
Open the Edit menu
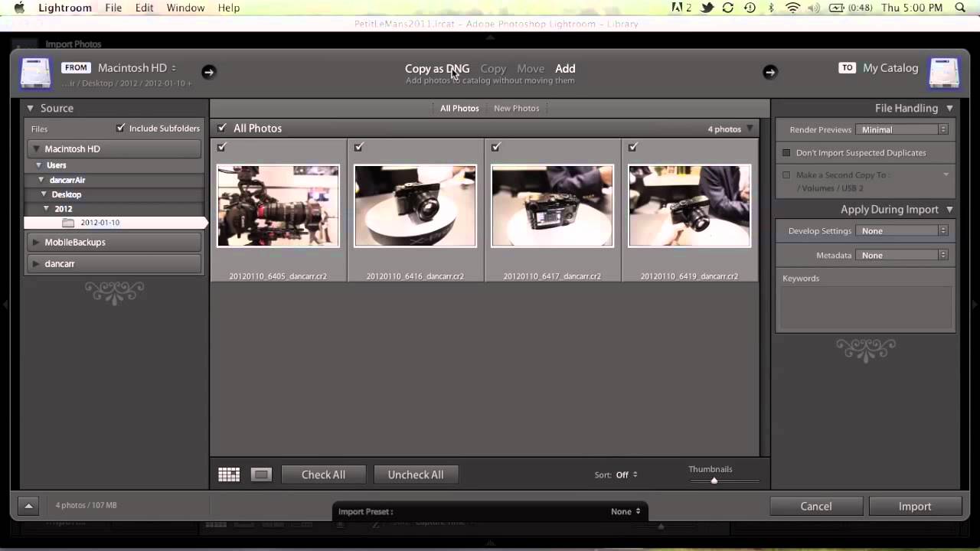tap(144, 8)
